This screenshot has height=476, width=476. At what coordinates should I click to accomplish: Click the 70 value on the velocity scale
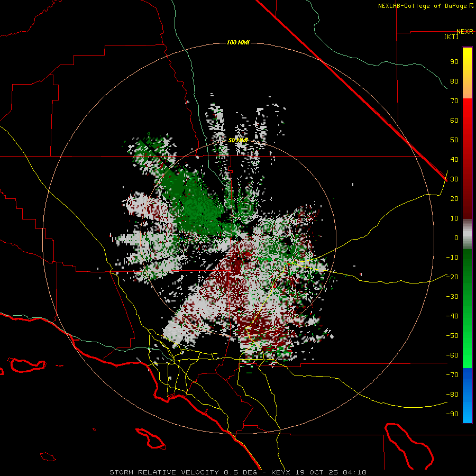[454, 101]
